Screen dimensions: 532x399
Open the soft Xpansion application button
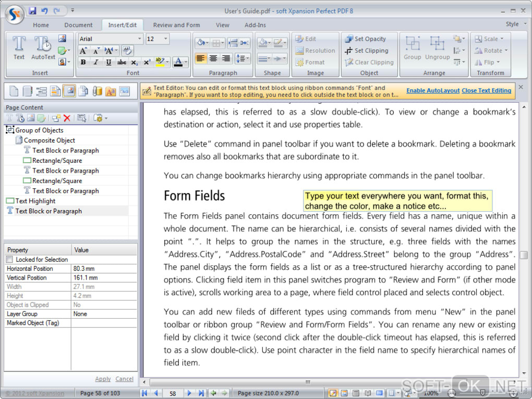tap(15, 14)
